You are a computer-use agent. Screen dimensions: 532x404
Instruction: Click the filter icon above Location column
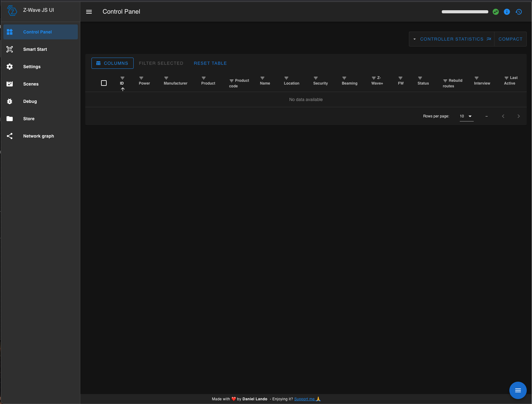(x=286, y=78)
